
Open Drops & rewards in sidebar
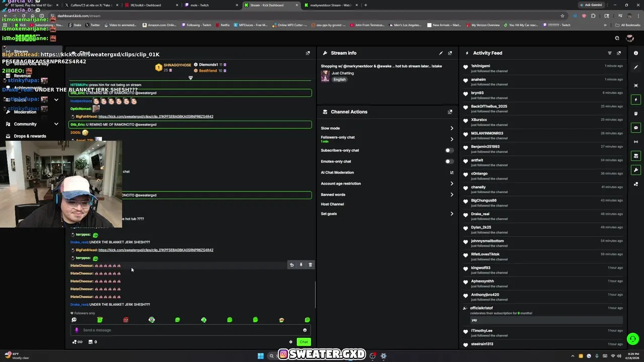(30, 136)
